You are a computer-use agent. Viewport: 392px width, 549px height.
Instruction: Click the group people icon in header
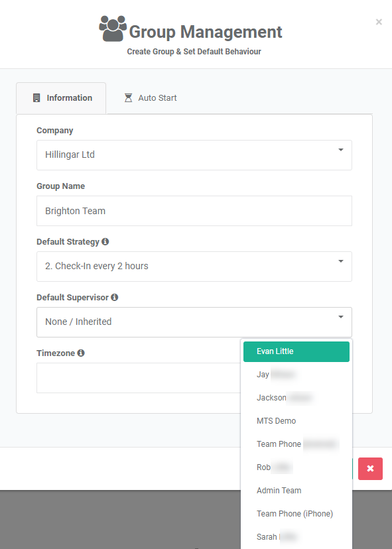(113, 29)
